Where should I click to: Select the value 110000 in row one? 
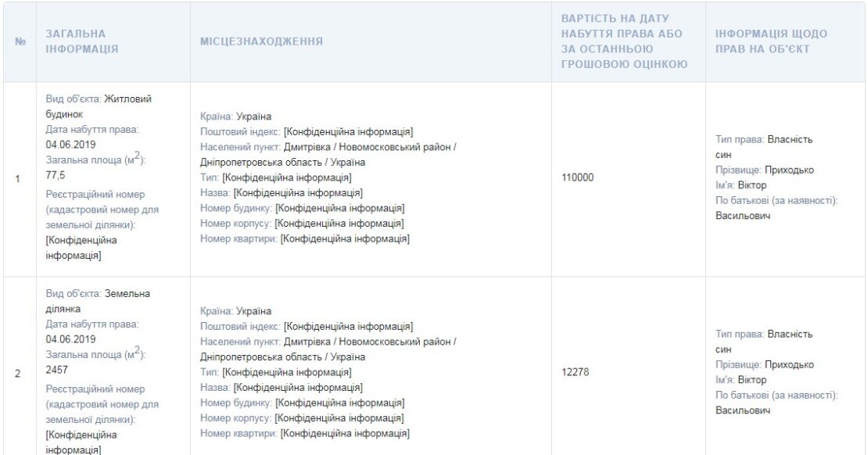(x=577, y=177)
